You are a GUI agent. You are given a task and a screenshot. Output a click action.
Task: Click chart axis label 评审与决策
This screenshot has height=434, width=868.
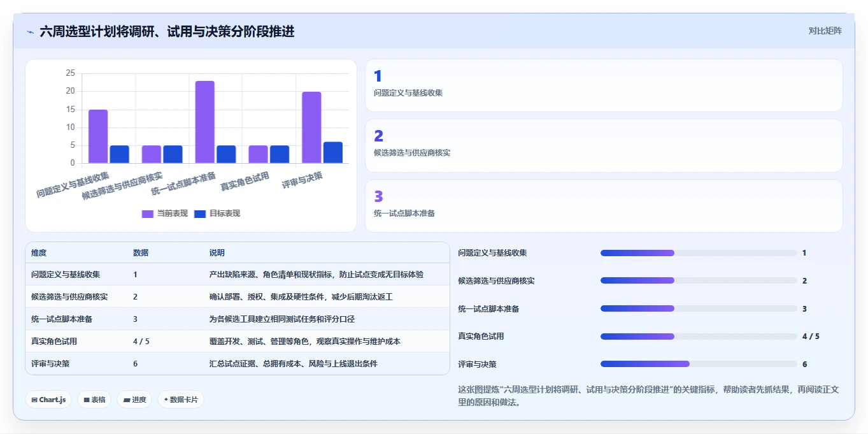302,179
